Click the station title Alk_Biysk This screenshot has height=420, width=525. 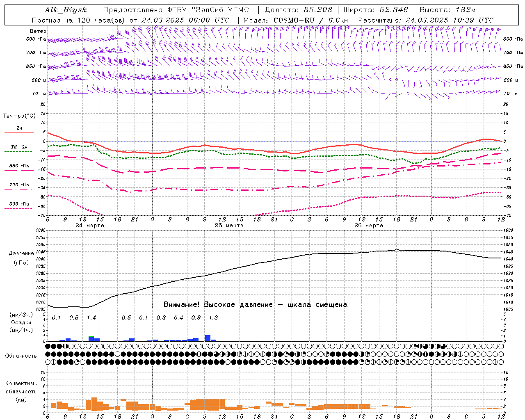click(66, 10)
